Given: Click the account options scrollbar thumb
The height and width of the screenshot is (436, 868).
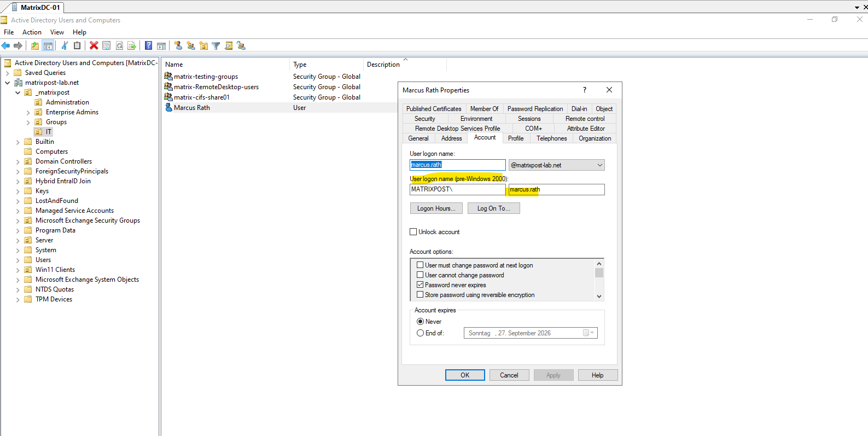Looking at the screenshot, I should click(599, 273).
